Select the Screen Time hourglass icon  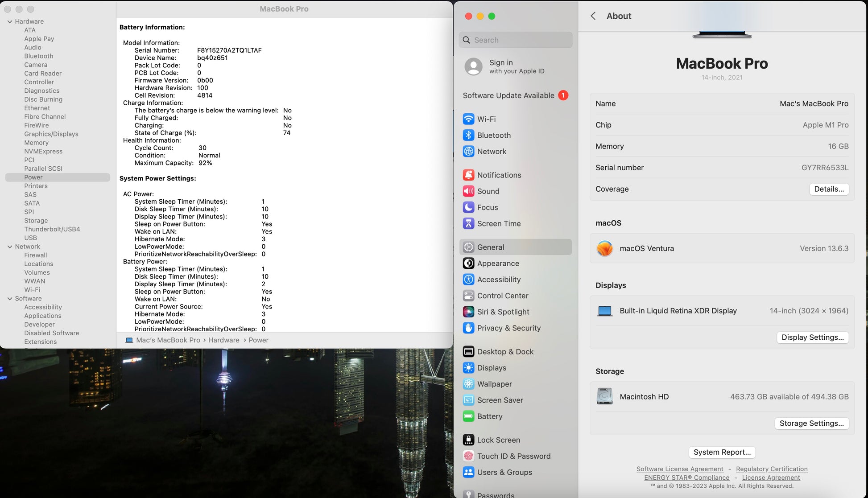(x=468, y=224)
